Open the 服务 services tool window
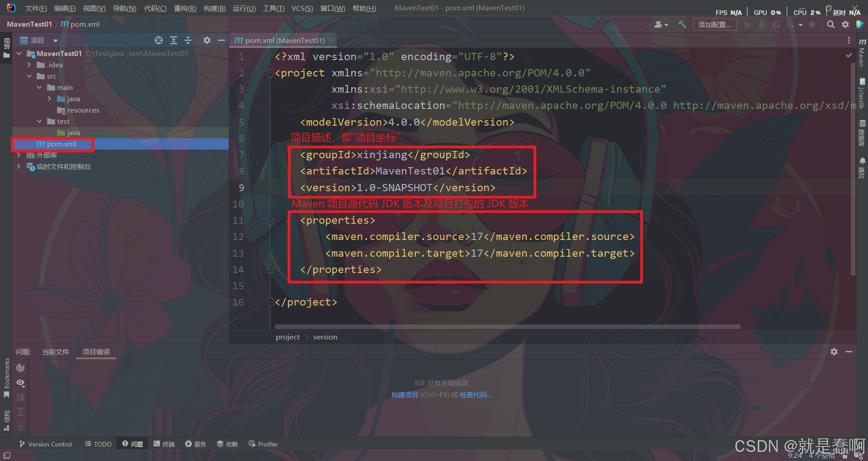Viewport: 868px width, 461px height. 195,444
